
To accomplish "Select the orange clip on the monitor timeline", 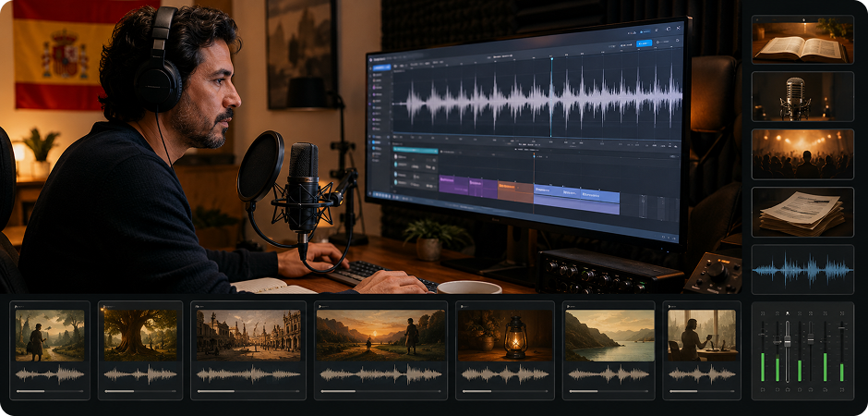I will 515,191.
